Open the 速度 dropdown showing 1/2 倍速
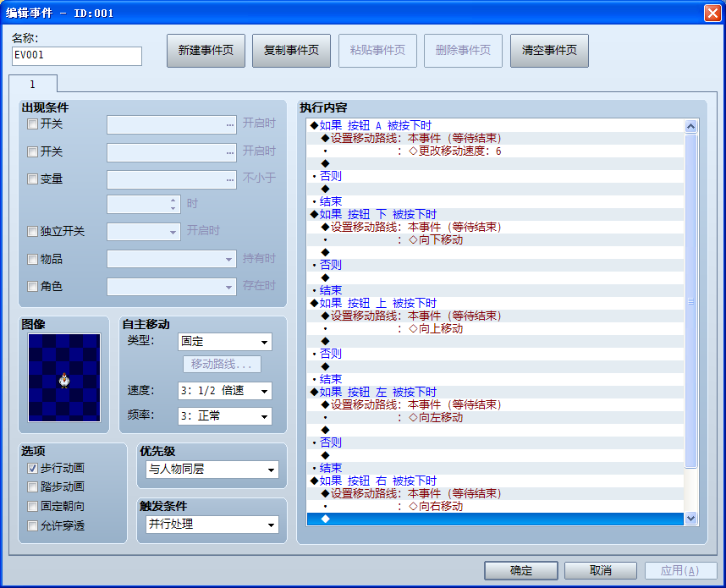726x588 pixels. tap(225, 391)
